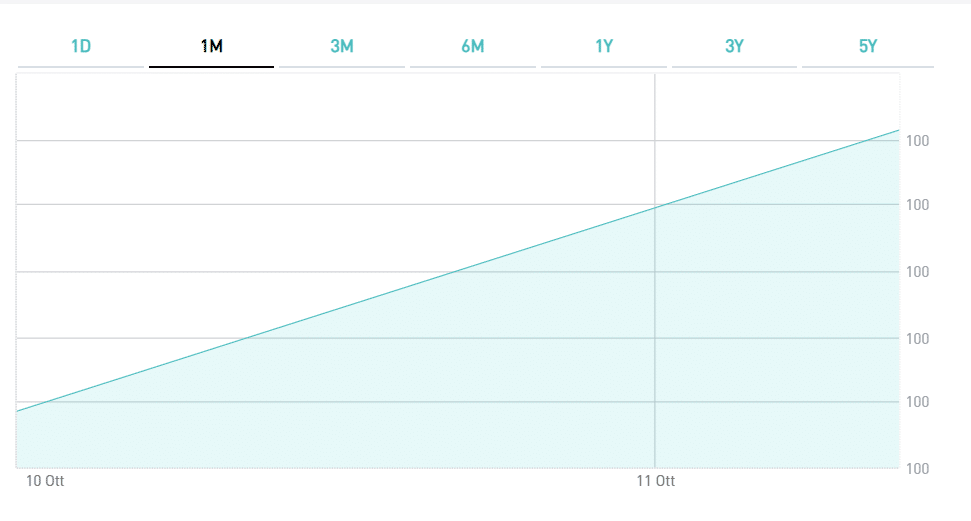
Task: Click the price line's end point at right edge
Action: [898, 130]
